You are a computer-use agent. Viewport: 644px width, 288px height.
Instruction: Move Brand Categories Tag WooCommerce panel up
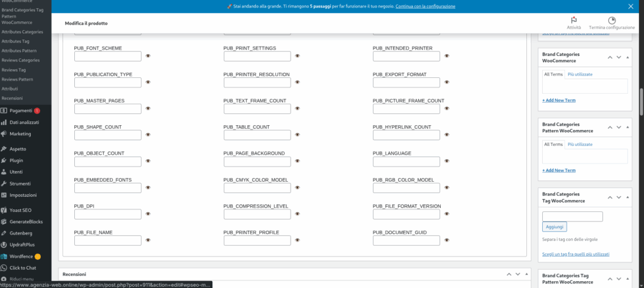610,197
